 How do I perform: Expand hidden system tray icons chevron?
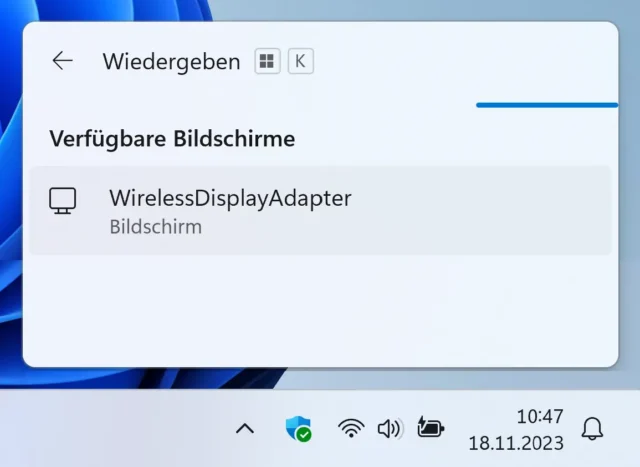coord(244,429)
